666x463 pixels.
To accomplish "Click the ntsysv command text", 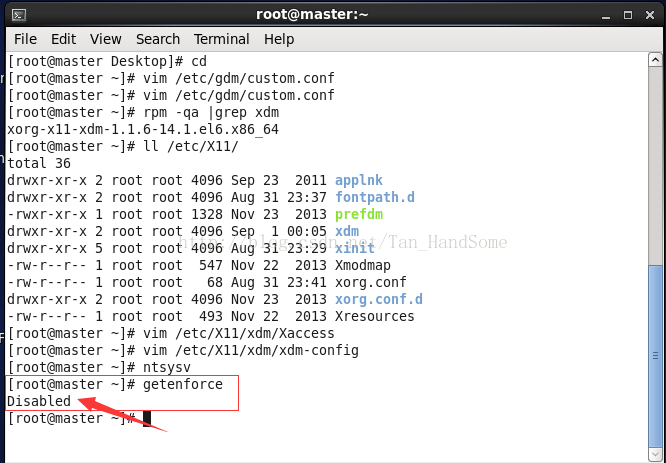I will [167, 367].
